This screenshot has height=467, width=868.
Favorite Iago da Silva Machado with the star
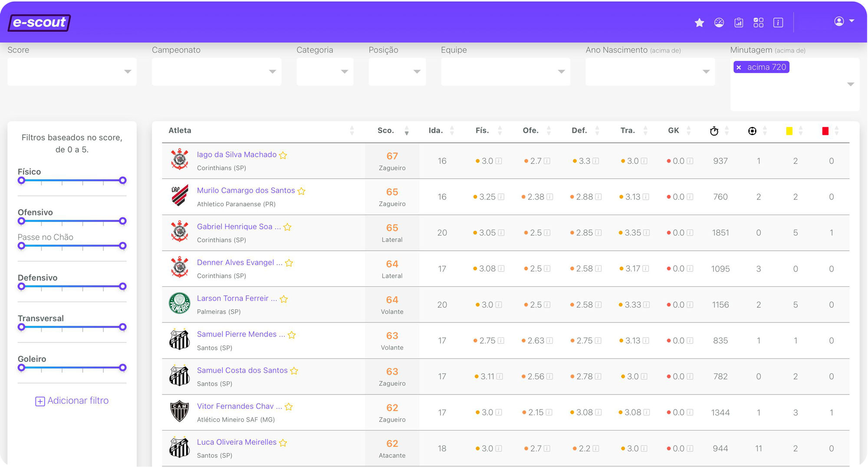(x=283, y=155)
